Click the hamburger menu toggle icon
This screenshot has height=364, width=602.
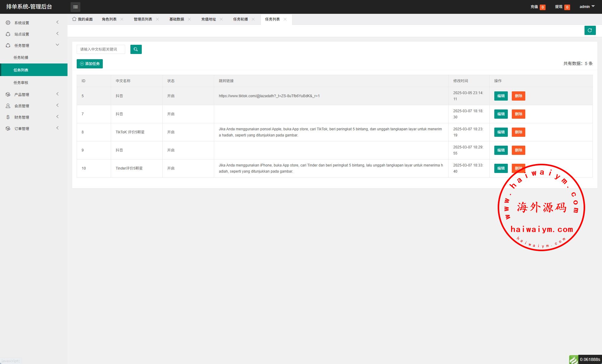(75, 7)
